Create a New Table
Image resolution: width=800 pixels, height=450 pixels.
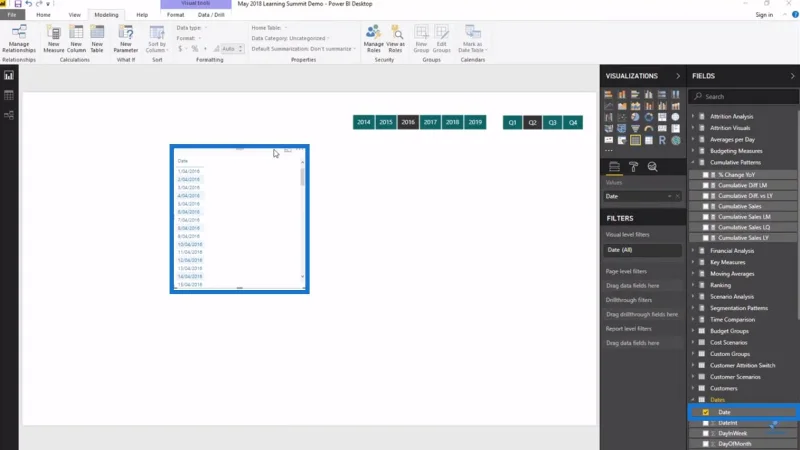[97, 38]
